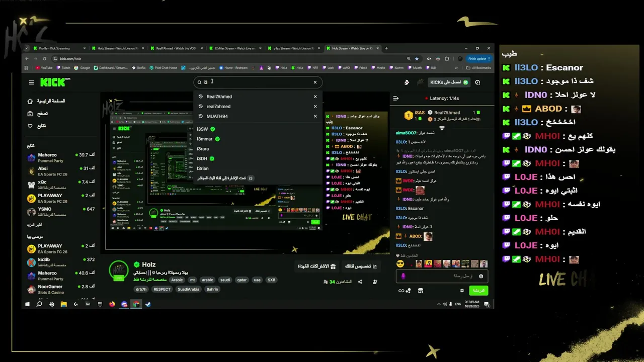Open chat settings gear icon
The image size is (644, 362).
462,291
